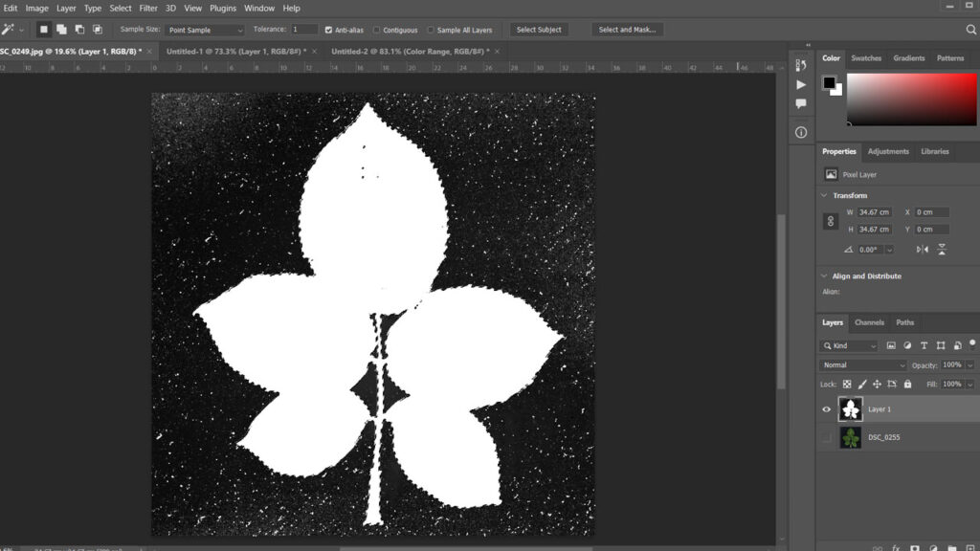Select the type layer filter icon

pyautogui.click(x=924, y=345)
